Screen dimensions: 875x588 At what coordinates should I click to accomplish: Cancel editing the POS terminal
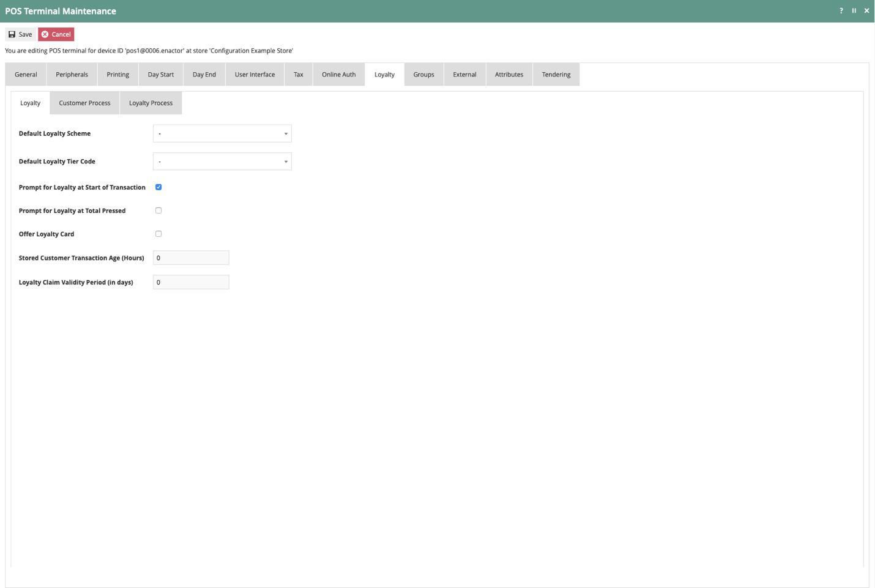56,34
